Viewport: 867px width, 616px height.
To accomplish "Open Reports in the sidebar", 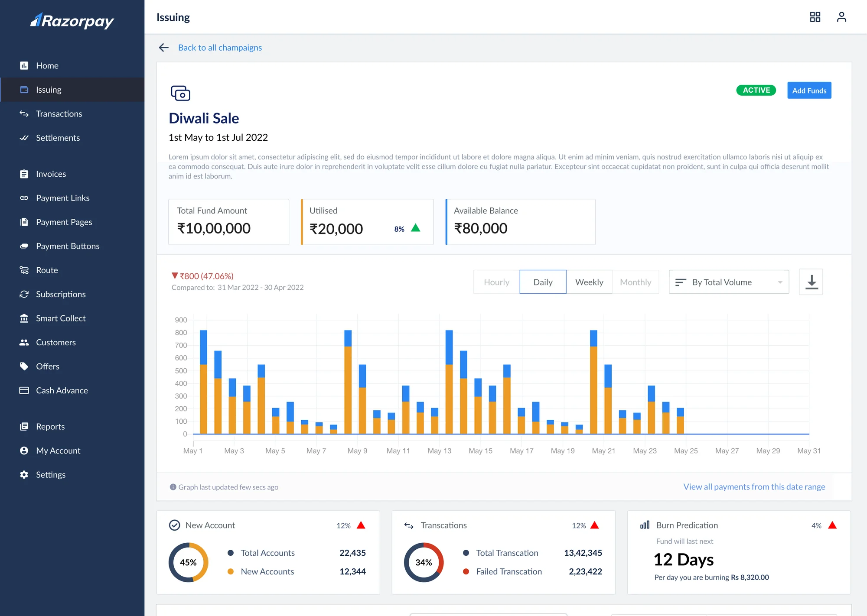I will coord(72,427).
